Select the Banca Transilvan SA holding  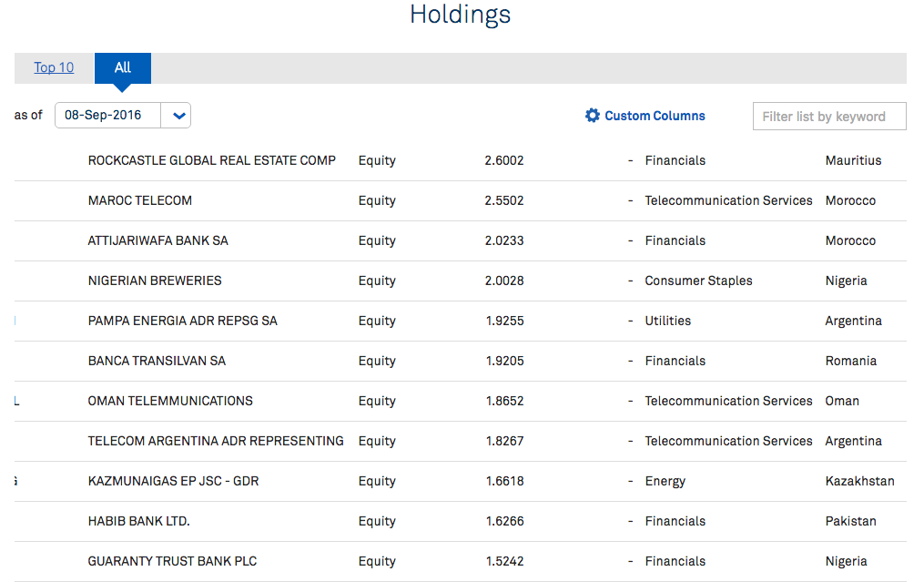point(157,361)
